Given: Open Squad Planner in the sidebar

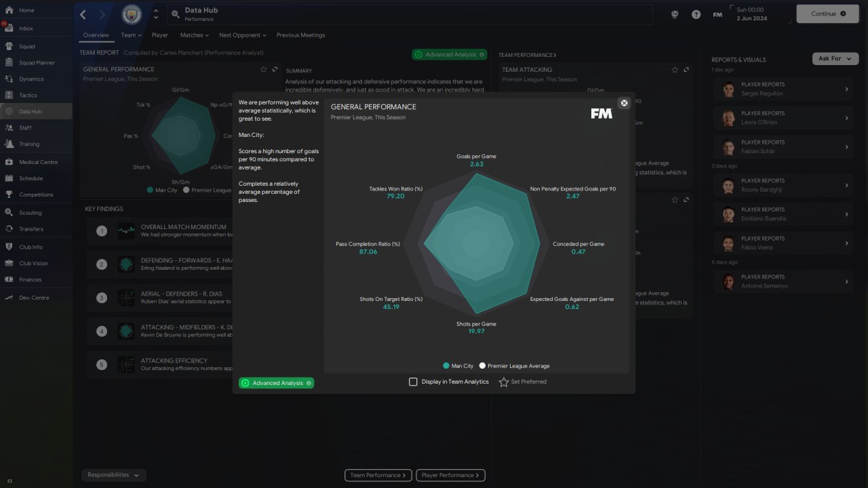Looking at the screenshot, I should click(x=36, y=63).
